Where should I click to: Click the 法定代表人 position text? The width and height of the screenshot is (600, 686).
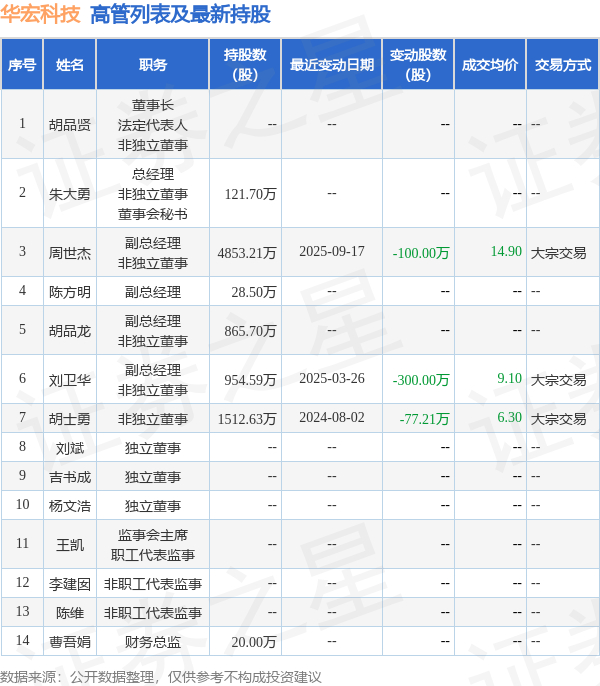point(153,125)
